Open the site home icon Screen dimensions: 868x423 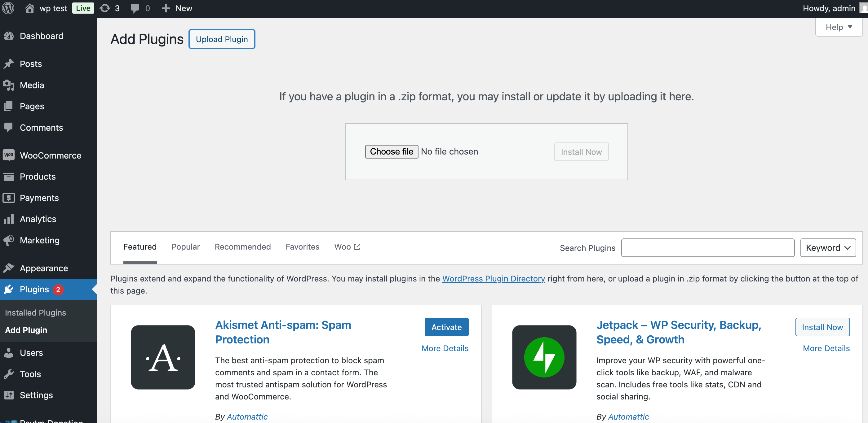(30, 8)
